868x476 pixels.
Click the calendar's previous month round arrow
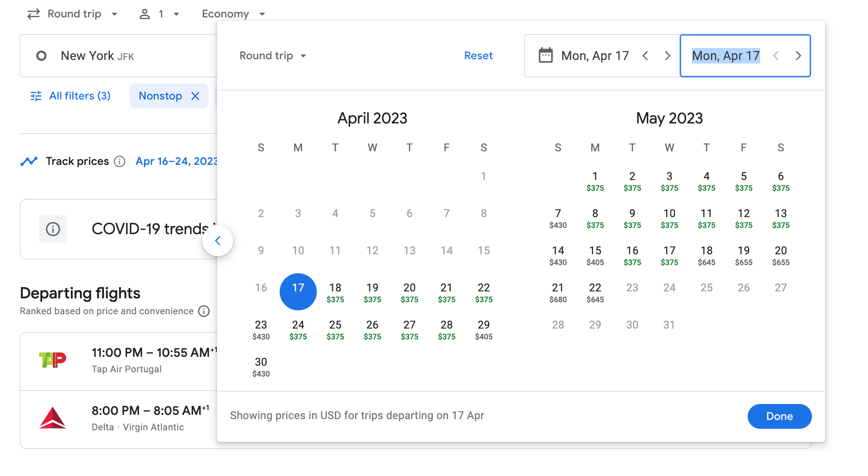[218, 241]
